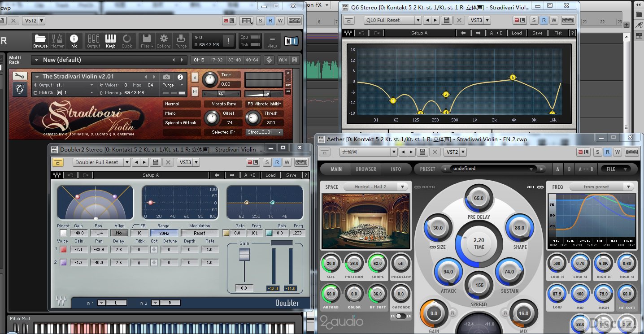Take instrument snapshot with camera icon
Image resolution: width=644 pixels, height=334 pixels.
click(166, 77)
